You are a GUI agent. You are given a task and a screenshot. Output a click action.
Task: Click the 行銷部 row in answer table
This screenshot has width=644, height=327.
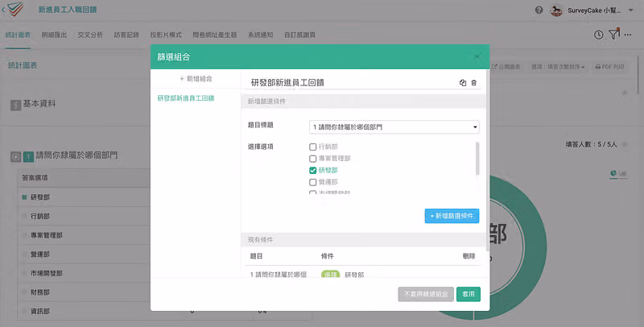click(x=85, y=216)
